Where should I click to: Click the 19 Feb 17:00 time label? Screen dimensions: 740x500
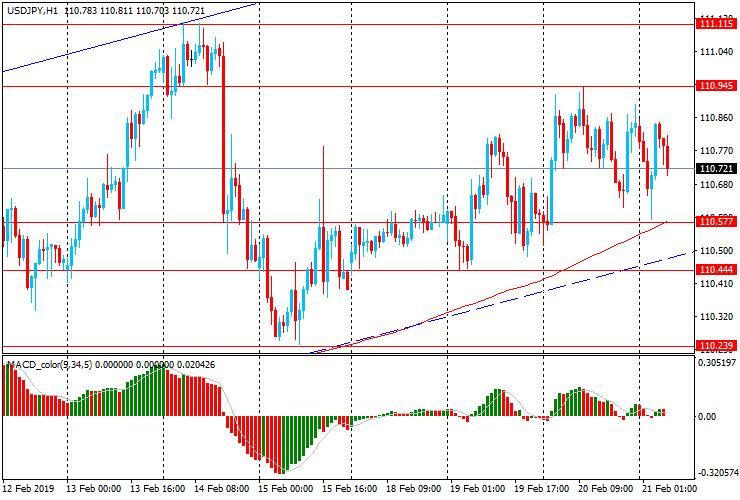pos(541,488)
